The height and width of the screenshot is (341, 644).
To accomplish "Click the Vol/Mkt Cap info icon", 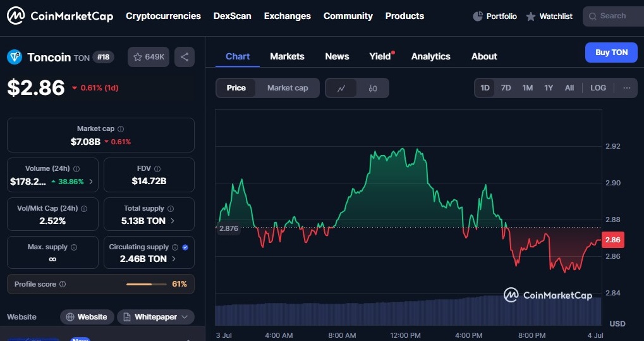I will tap(84, 209).
